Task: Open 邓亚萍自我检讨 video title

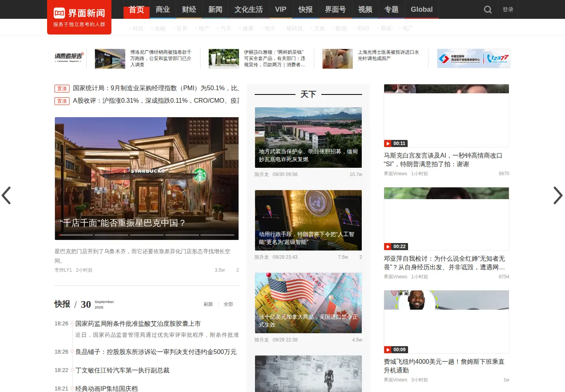Action: 445,263
